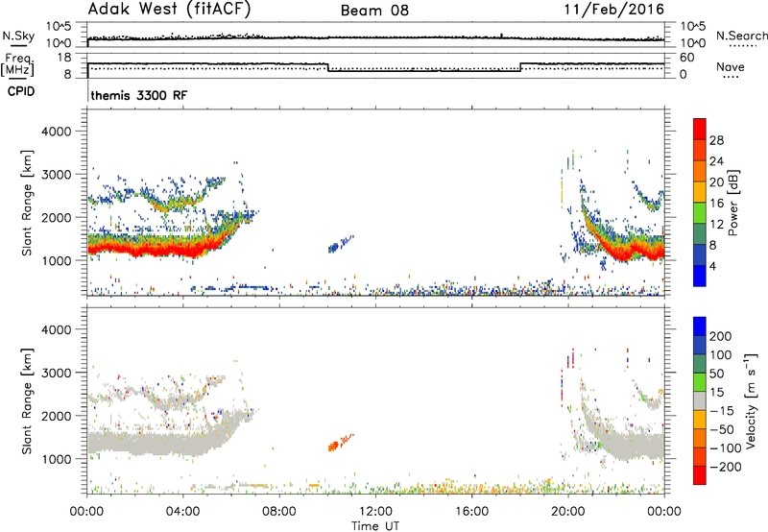Screen dimensions: 768x532
Task: Click the "4" label on power color bar
Action: click(x=713, y=267)
